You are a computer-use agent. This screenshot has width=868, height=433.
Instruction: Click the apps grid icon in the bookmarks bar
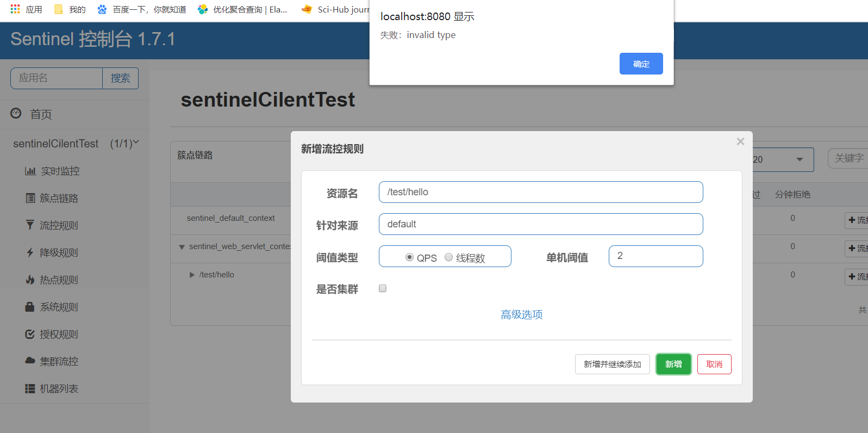point(15,9)
